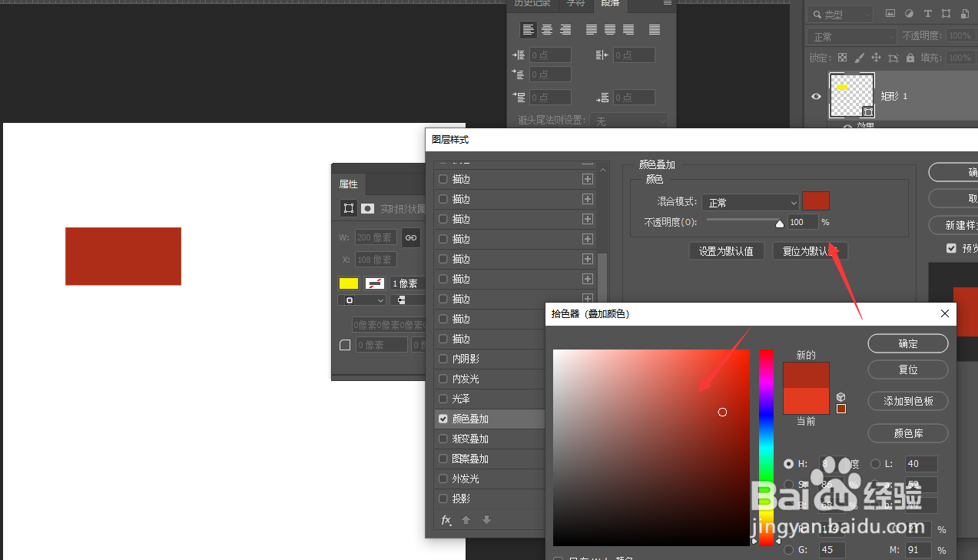The height and width of the screenshot is (560, 978).
Task: Click 复位 in color picker
Action: pos(908,369)
